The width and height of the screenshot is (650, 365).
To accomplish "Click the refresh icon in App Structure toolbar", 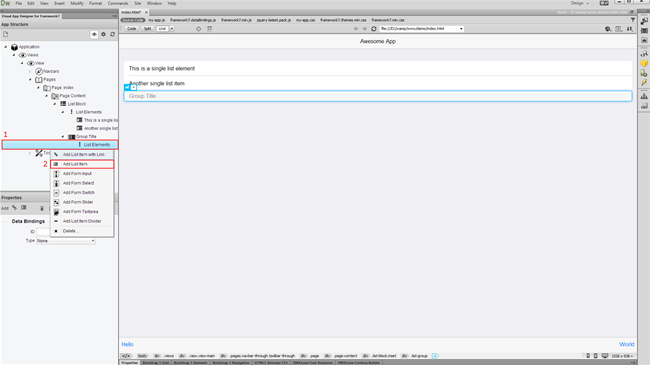I will [x=112, y=34].
